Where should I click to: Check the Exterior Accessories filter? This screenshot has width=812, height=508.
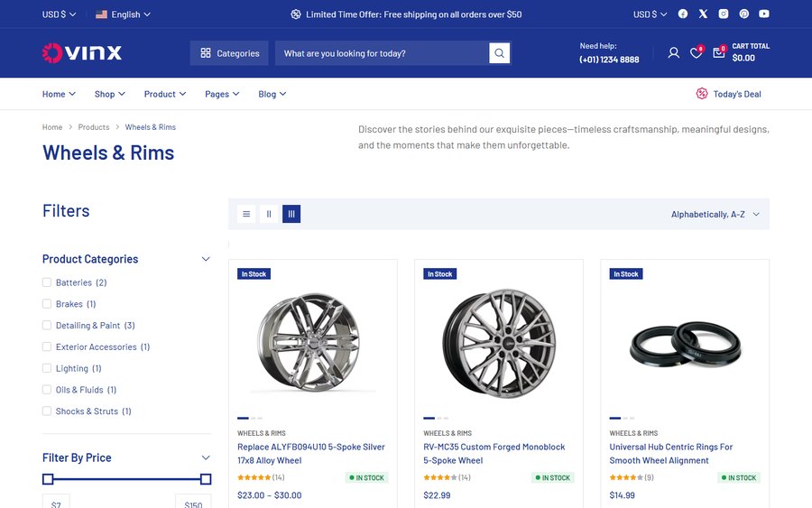click(47, 346)
